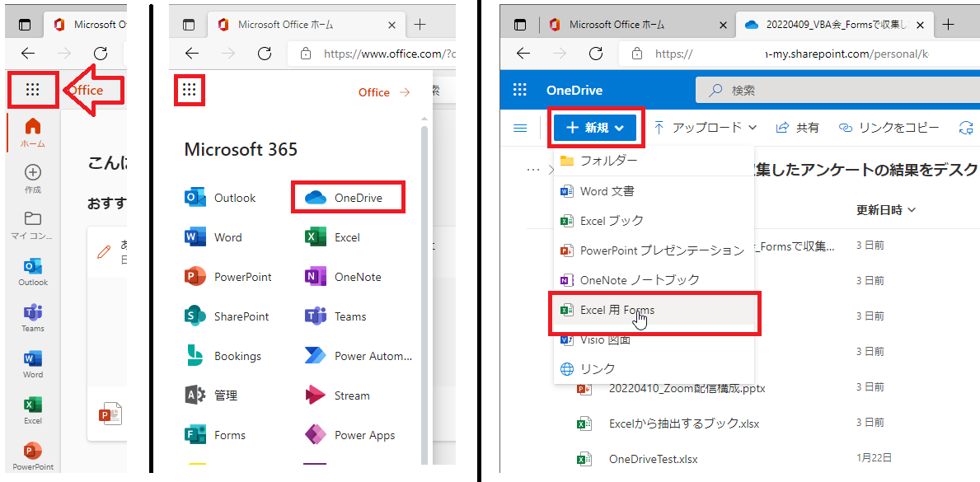Toggle OneDrive navigation hamburger menu

[519, 129]
